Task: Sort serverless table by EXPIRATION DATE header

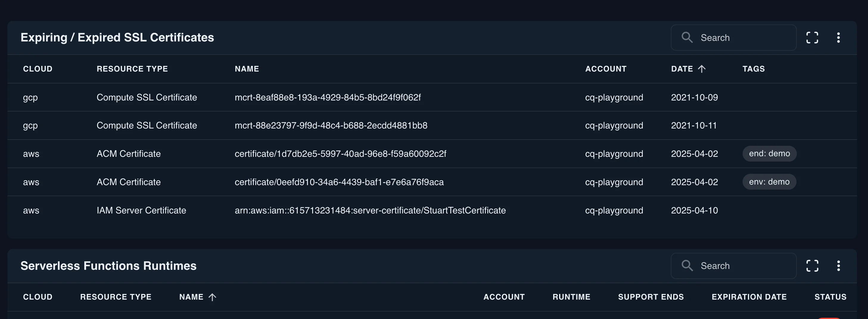Action: pos(749,297)
